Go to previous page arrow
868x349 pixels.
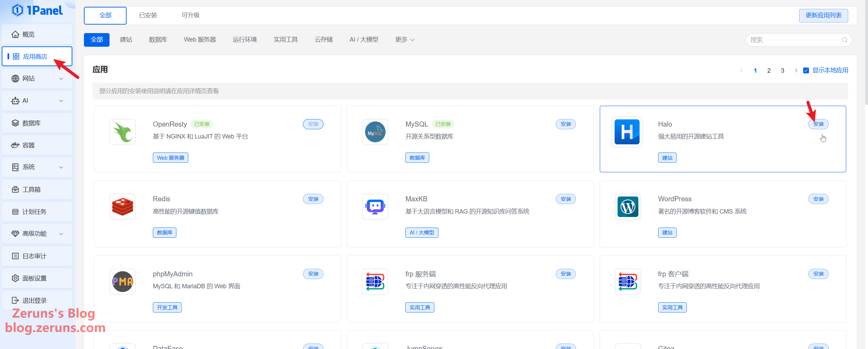pos(741,71)
